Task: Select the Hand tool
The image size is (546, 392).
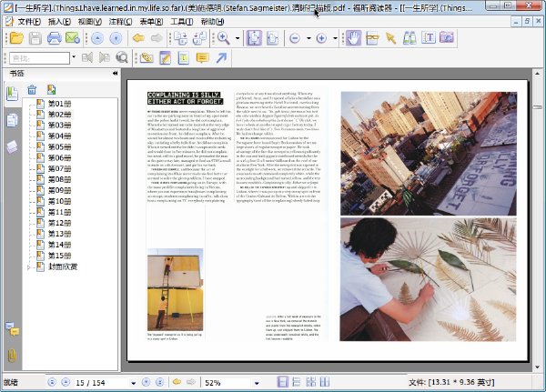Action: click(353, 38)
